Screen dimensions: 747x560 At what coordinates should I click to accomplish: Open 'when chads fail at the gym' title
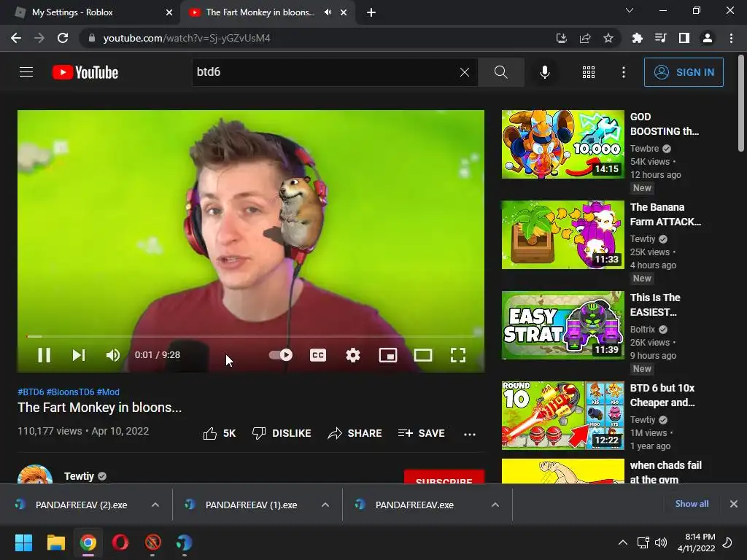(x=665, y=472)
